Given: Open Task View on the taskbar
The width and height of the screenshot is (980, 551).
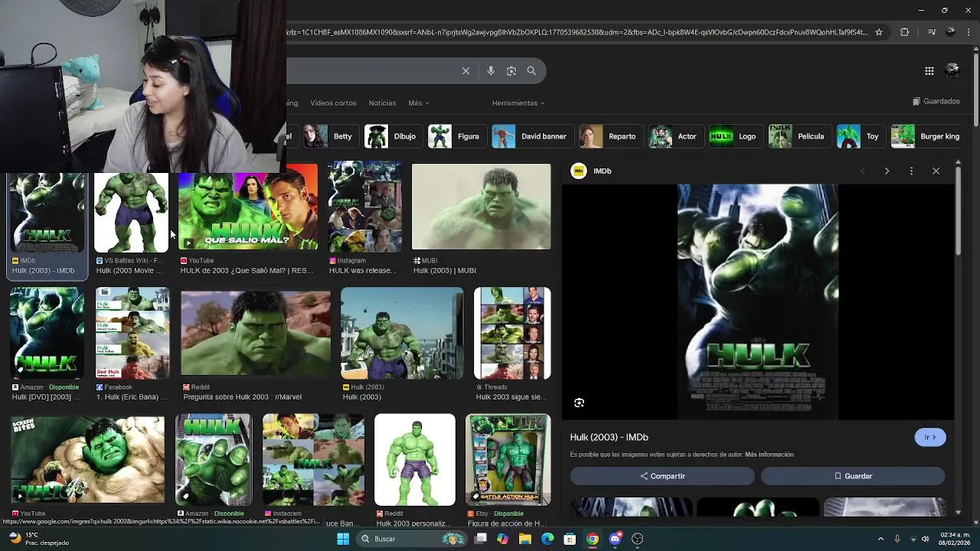Looking at the screenshot, I should tap(480, 539).
